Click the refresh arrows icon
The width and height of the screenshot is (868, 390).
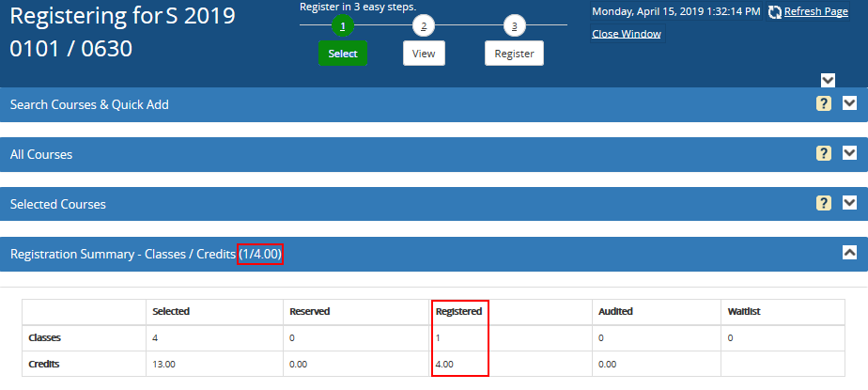(775, 12)
